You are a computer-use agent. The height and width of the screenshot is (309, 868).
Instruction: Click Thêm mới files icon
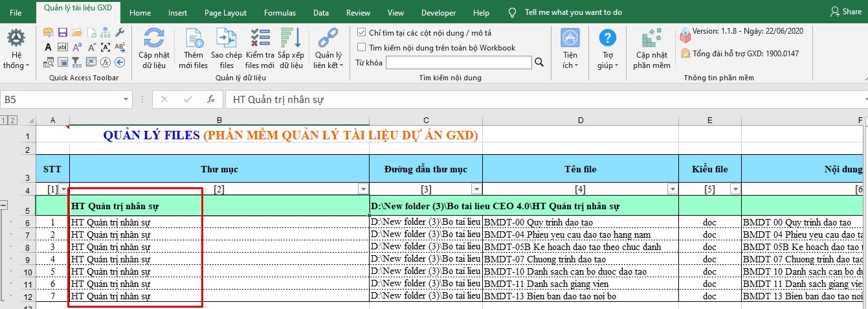[x=194, y=39]
